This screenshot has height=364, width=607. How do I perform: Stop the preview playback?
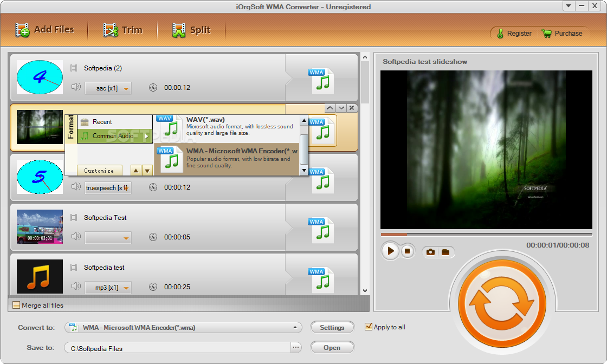click(407, 251)
